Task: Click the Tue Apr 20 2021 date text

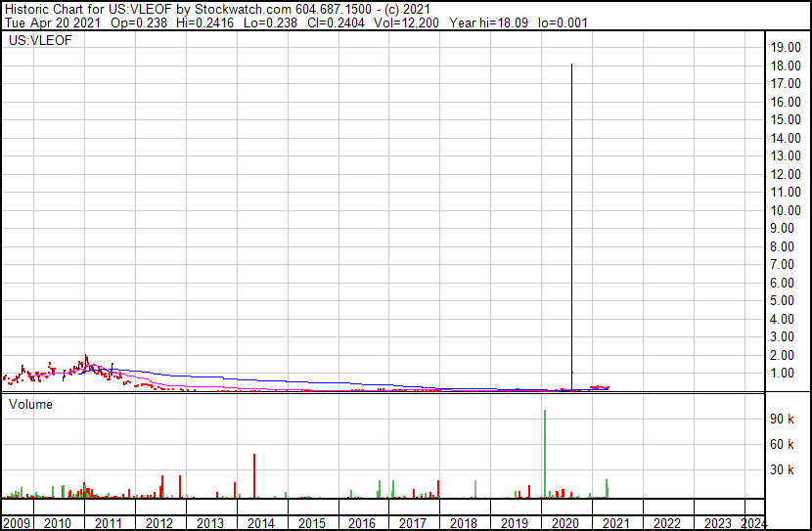Action: 52,22
